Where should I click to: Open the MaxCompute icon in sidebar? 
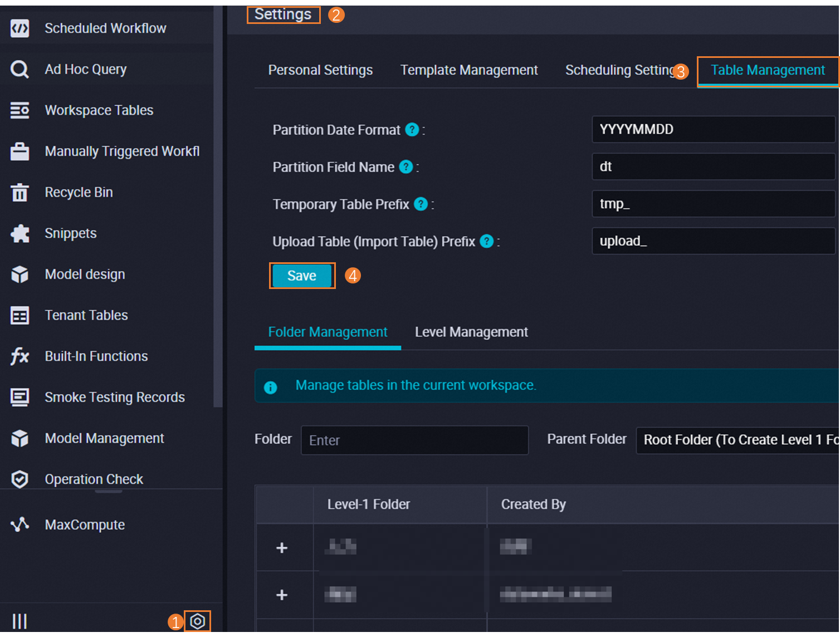click(20, 525)
